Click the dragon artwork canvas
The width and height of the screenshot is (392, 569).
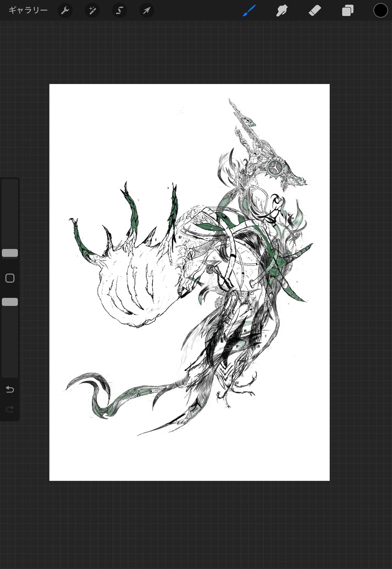pos(189,282)
